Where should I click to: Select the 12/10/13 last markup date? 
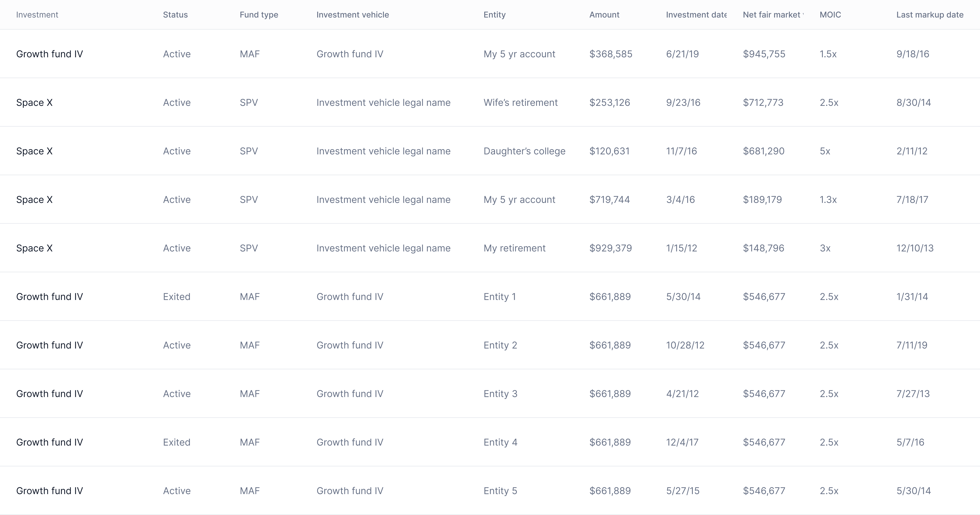click(x=915, y=248)
